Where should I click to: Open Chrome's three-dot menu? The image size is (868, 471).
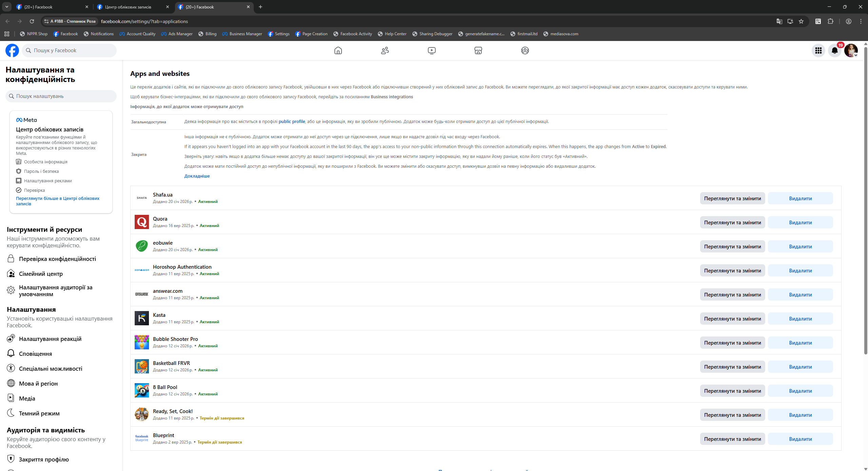tap(861, 21)
